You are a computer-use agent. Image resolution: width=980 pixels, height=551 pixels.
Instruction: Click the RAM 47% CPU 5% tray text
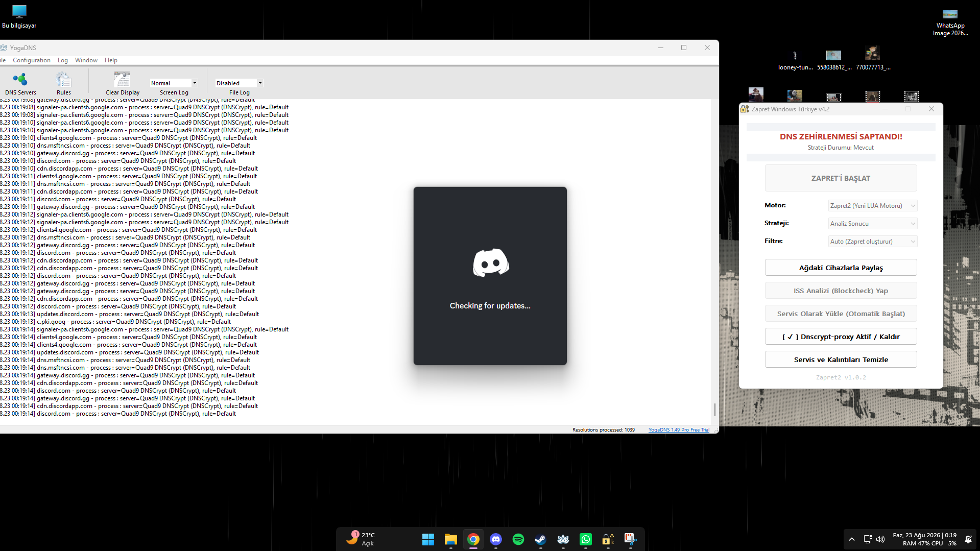[x=929, y=543]
